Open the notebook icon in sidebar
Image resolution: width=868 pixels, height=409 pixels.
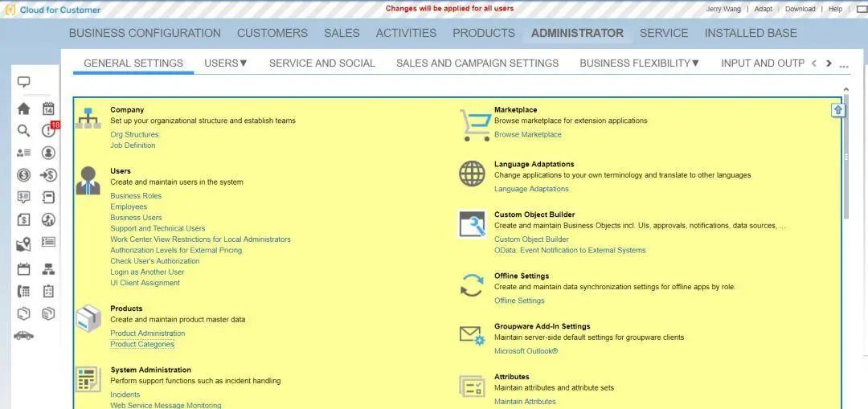49,198
